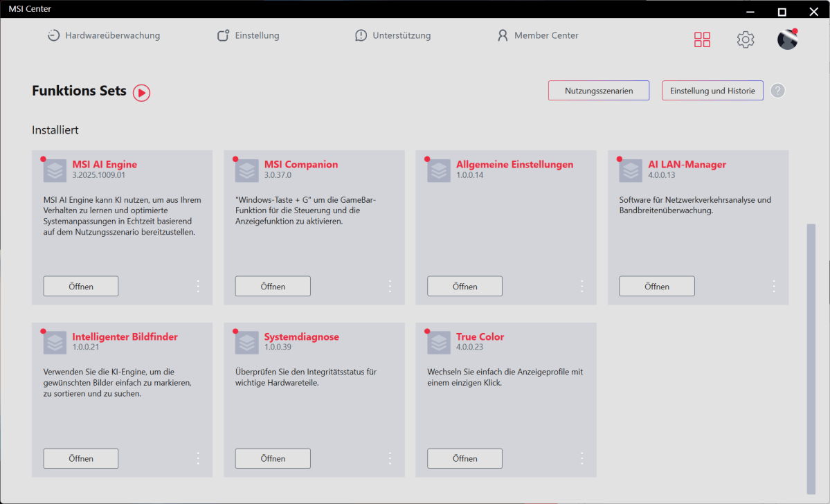Click the AI LAN-Manager card icon
This screenshot has height=504, width=830.
(631, 170)
